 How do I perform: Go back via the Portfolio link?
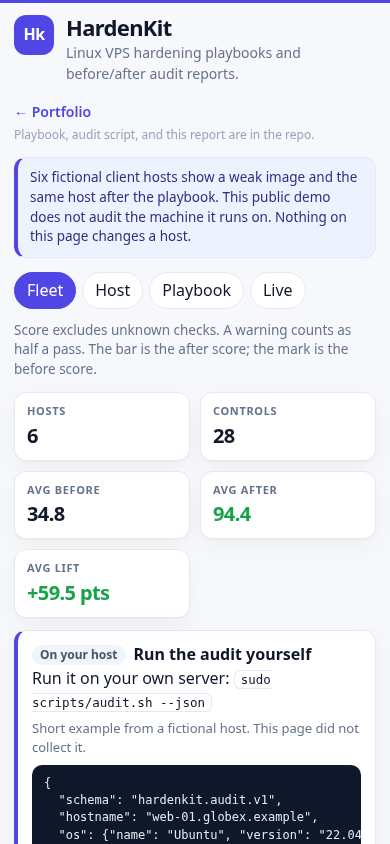click(x=53, y=112)
